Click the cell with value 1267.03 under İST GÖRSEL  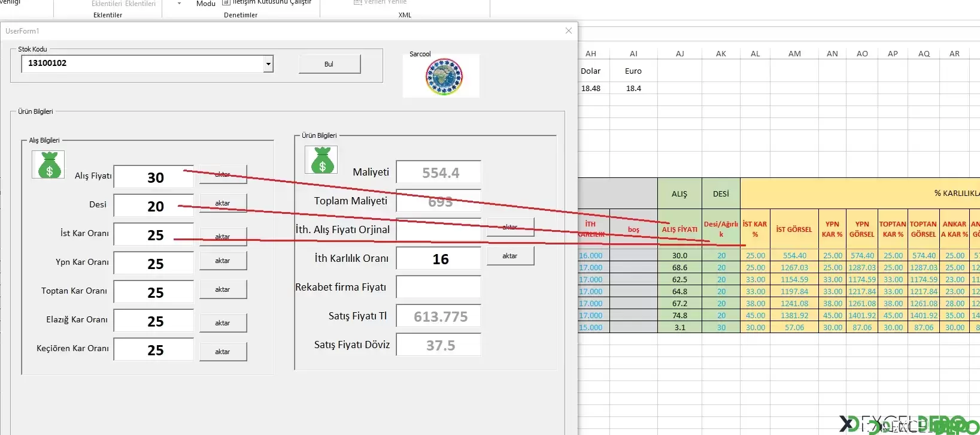[794, 267]
